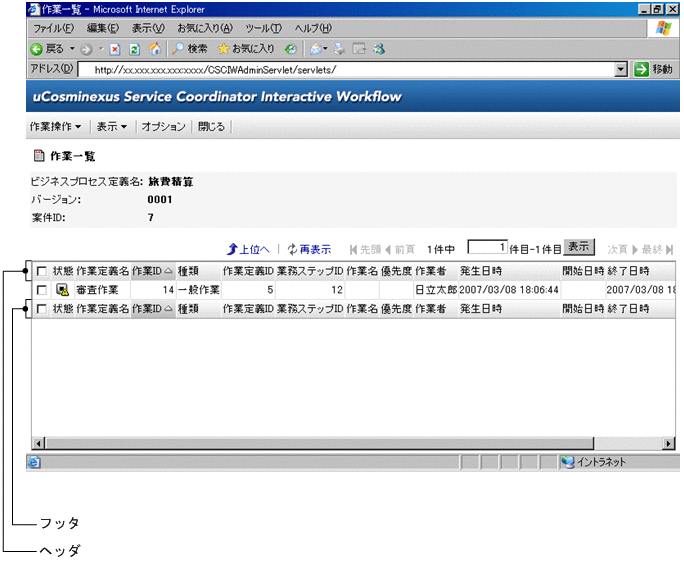Open the ヘルプ(H) menu
The image size is (684, 563).
313,28
